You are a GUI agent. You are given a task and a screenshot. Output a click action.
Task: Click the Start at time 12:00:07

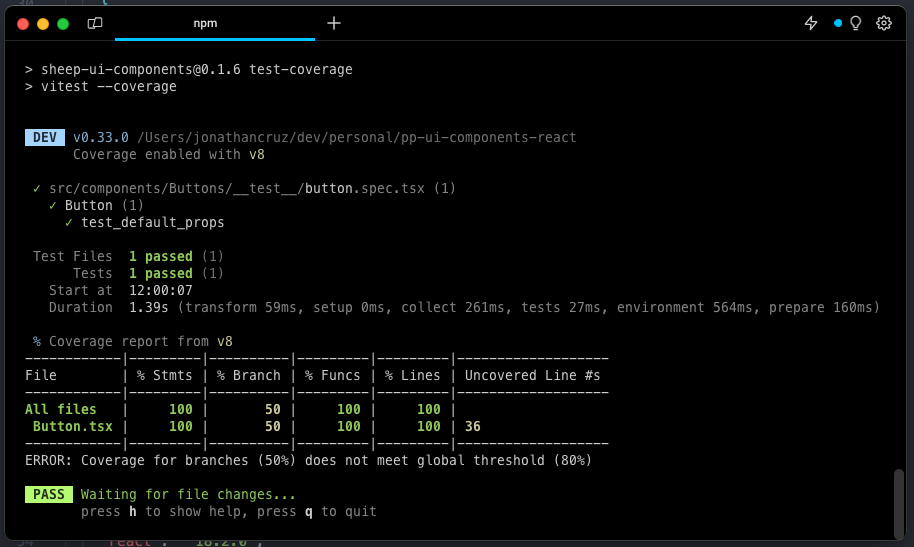coord(161,290)
